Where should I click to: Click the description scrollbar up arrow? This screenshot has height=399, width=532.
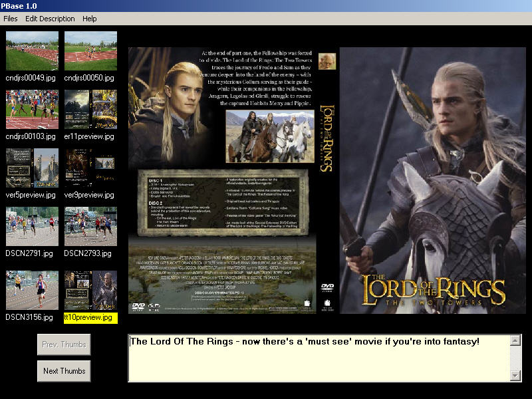tap(515, 341)
